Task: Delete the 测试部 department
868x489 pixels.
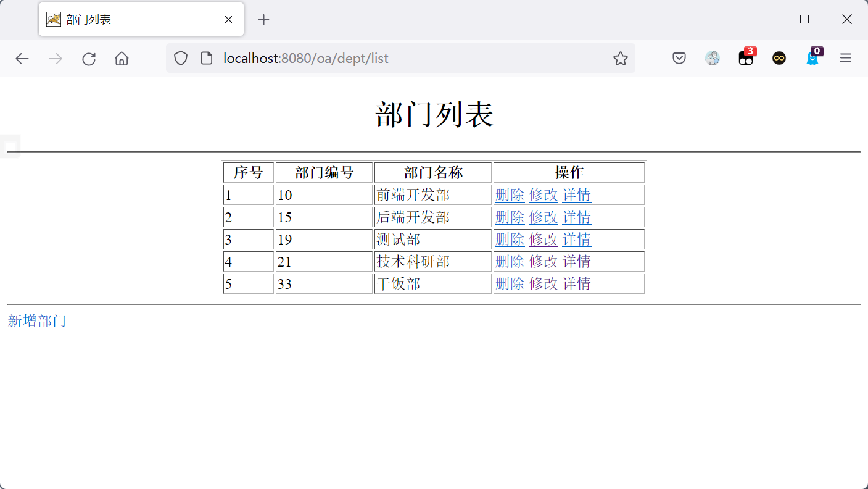Action: click(x=510, y=240)
